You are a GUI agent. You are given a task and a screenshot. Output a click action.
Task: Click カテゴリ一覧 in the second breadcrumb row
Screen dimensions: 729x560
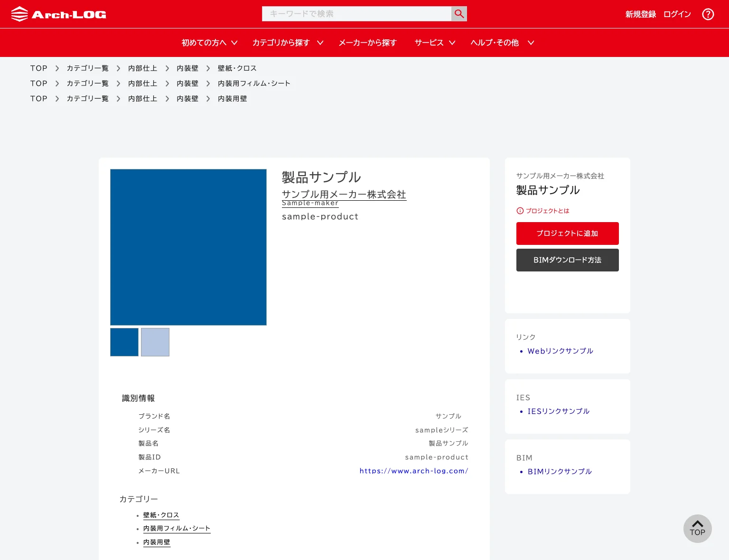[x=87, y=84]
